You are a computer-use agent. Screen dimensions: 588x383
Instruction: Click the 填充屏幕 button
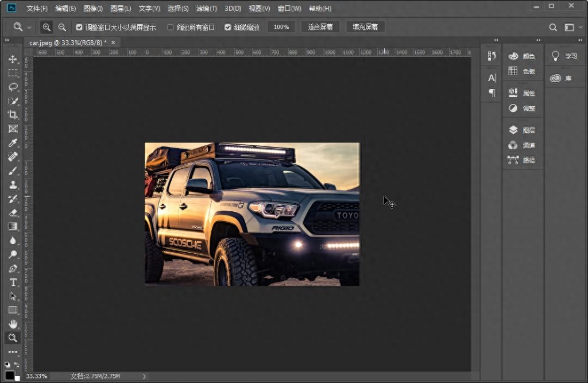[x=365, y=27]
